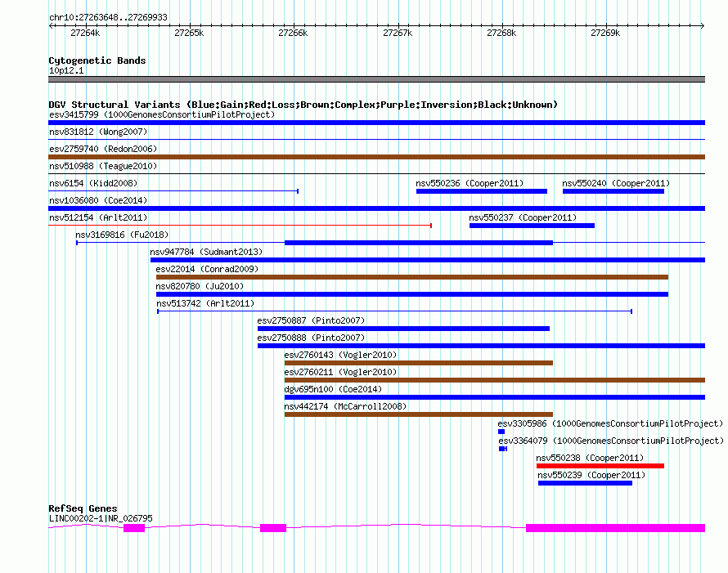Viewport: 728px width, 573px height.
Task: Click the nsv6154 (Kidd2008) variant label
Action: point(93,183)
